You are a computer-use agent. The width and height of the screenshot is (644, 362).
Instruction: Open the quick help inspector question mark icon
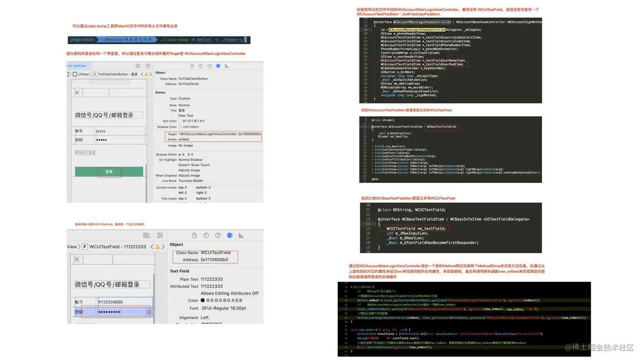[x=209, y=66]
